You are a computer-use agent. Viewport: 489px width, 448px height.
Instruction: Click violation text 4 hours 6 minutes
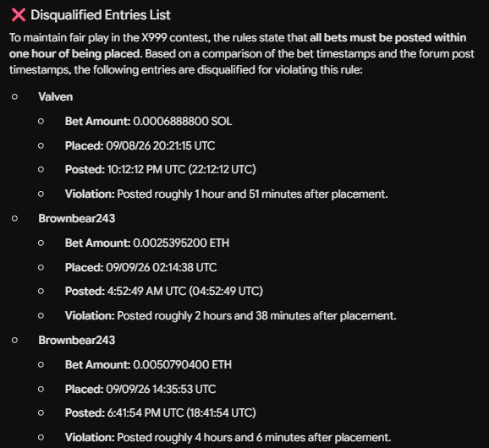click(x=254, y=437)
